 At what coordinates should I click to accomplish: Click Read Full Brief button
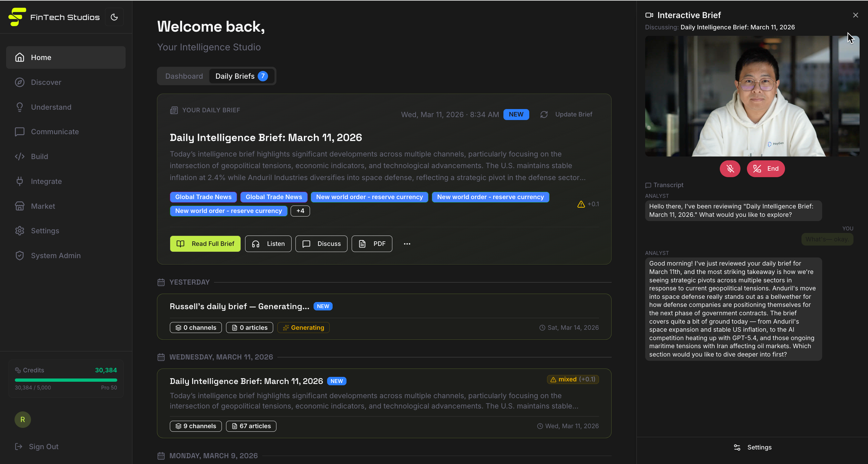(205, 244)
